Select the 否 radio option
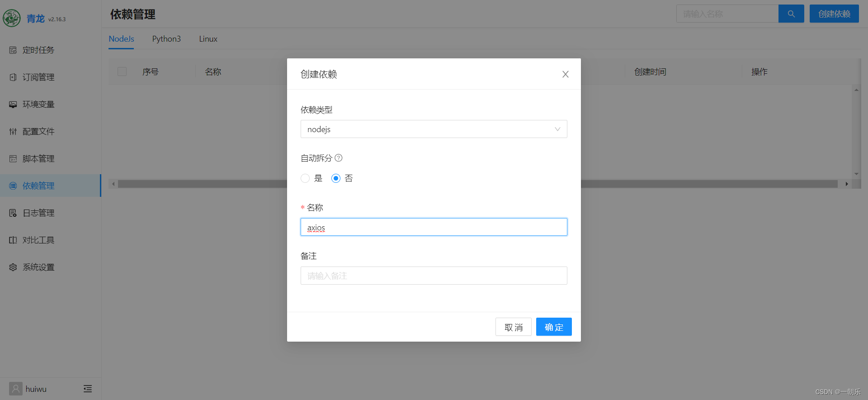 pos(336,178)
